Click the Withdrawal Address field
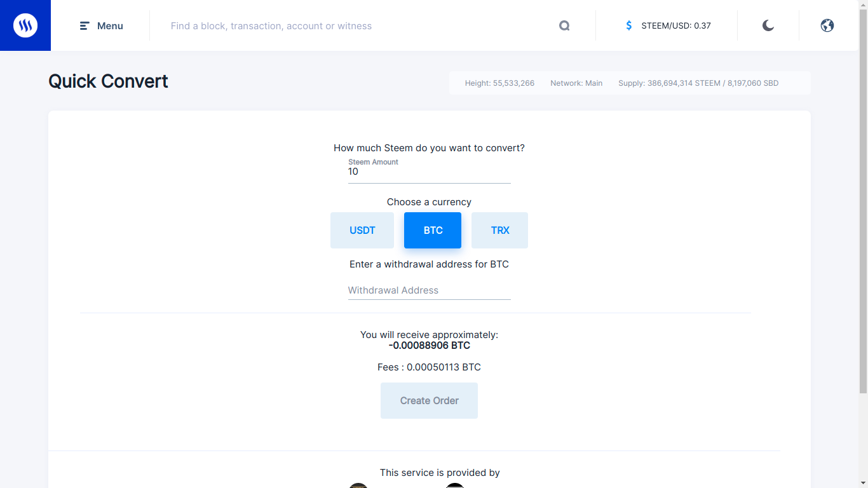 point(430,290)
